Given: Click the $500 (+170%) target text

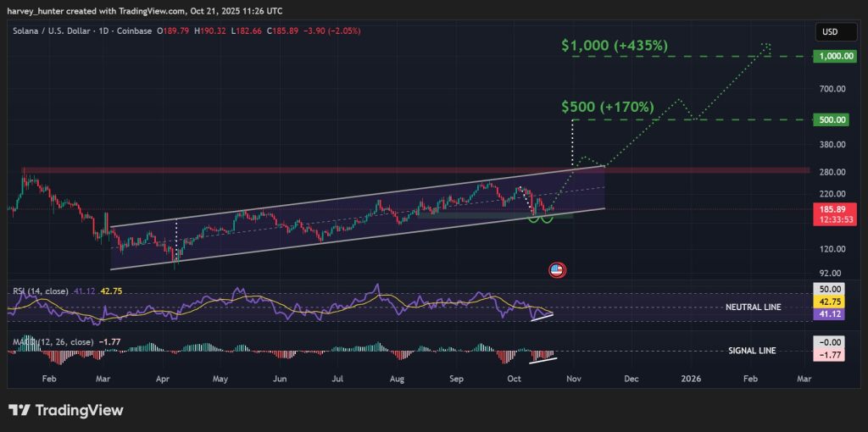Looking at the screenshot, I should 607,108.
